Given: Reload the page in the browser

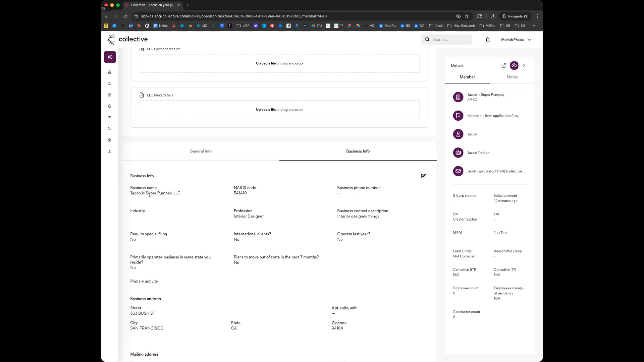Looking at the screenshot, I should (x=125, y=16).
